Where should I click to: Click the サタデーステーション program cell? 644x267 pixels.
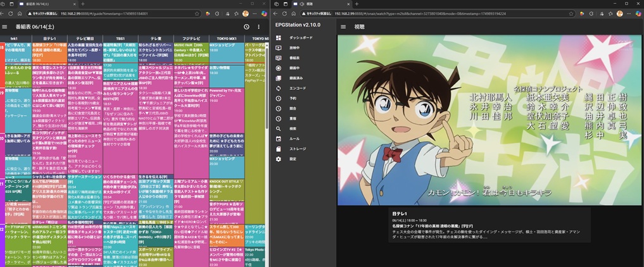(85, 199)
